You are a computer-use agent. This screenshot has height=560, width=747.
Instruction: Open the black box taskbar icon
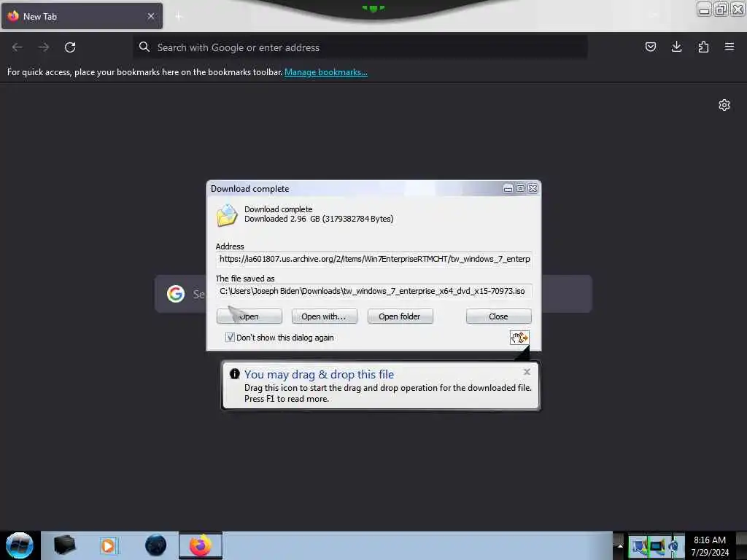point(64,545)
